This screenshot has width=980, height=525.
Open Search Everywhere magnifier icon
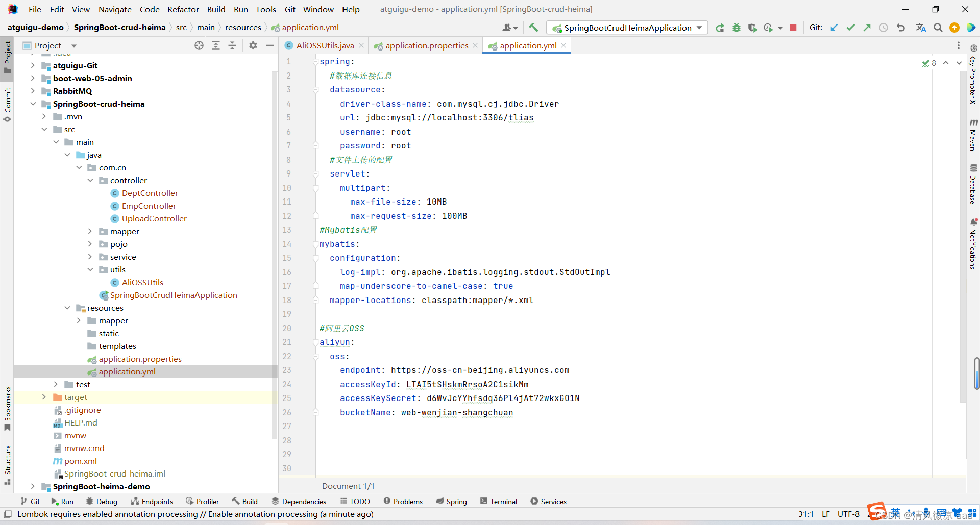click(x=938, y=28)
